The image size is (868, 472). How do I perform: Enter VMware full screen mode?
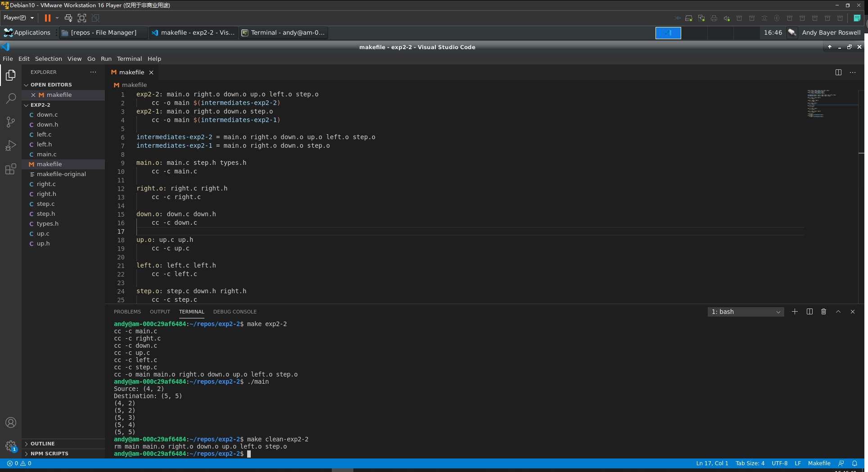point(82,18)
